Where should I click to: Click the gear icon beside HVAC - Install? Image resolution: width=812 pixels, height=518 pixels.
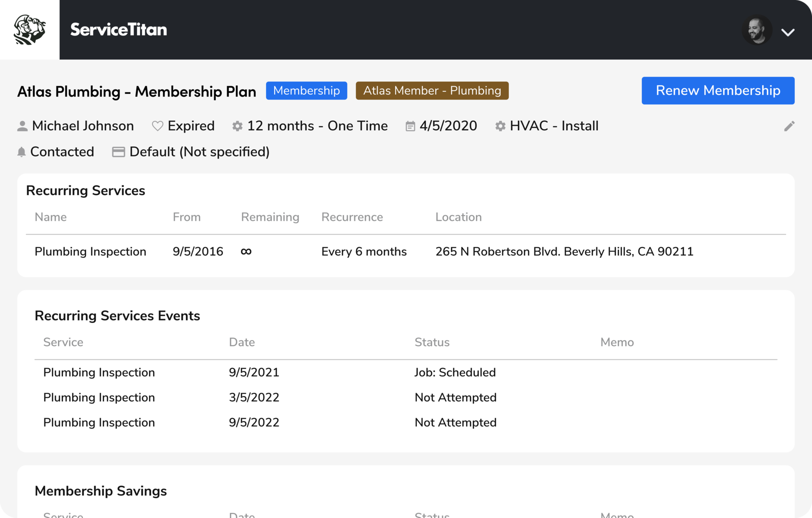click(500, 126)
